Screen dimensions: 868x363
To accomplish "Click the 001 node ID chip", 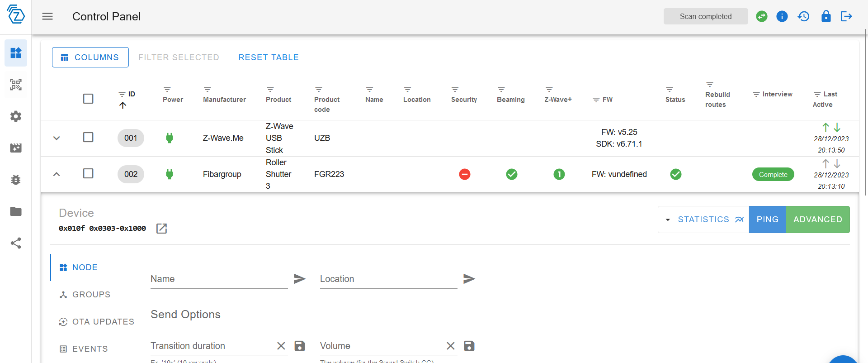I will 131,138.
